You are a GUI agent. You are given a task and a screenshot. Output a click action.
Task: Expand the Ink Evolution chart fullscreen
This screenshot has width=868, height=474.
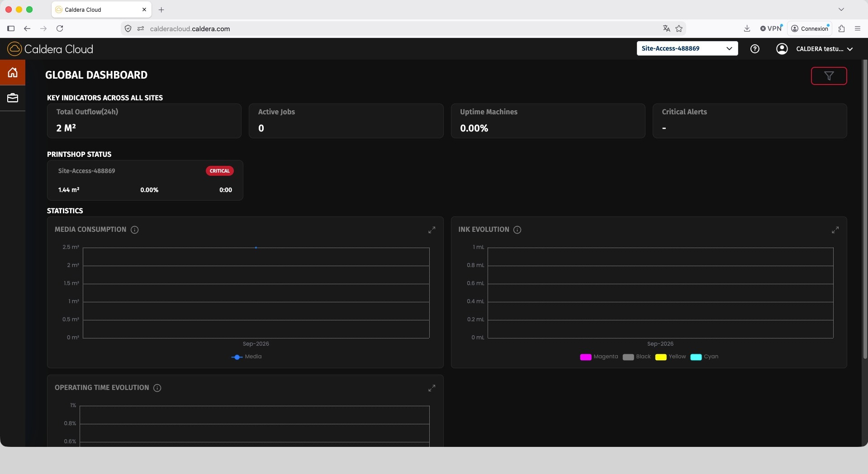835,230
